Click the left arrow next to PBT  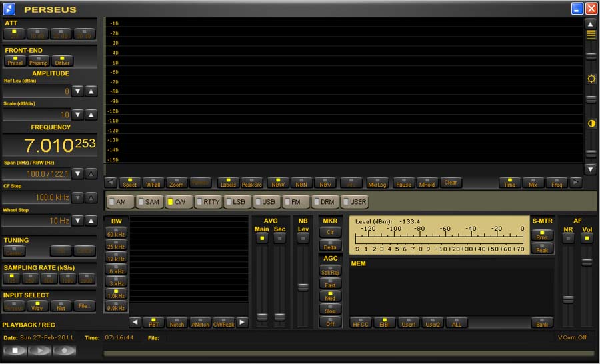(135, 322)
